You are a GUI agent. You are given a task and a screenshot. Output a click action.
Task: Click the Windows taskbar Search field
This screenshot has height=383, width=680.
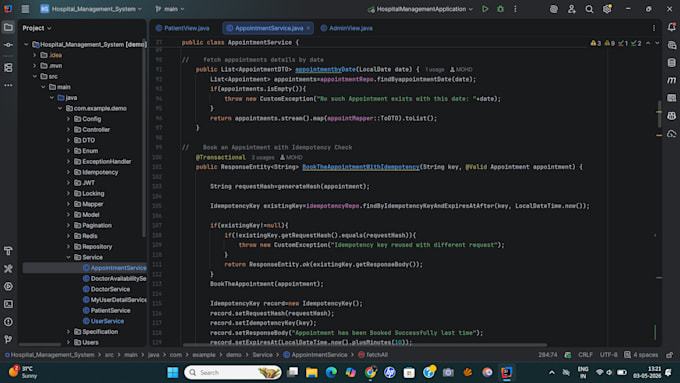[x=233, y=372]
